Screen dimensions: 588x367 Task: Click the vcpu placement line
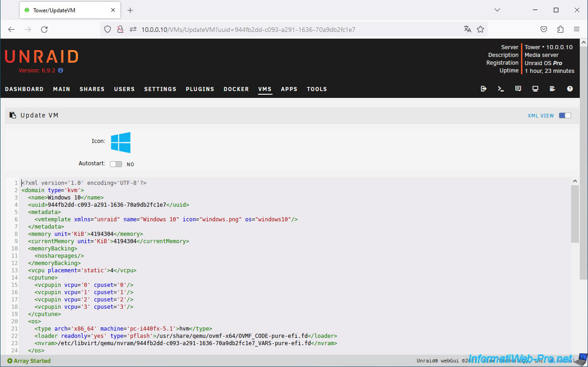click(82, 270)
